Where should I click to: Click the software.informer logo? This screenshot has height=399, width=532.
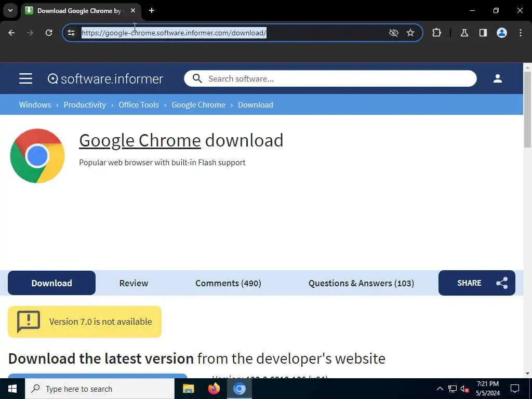(105, 79)
